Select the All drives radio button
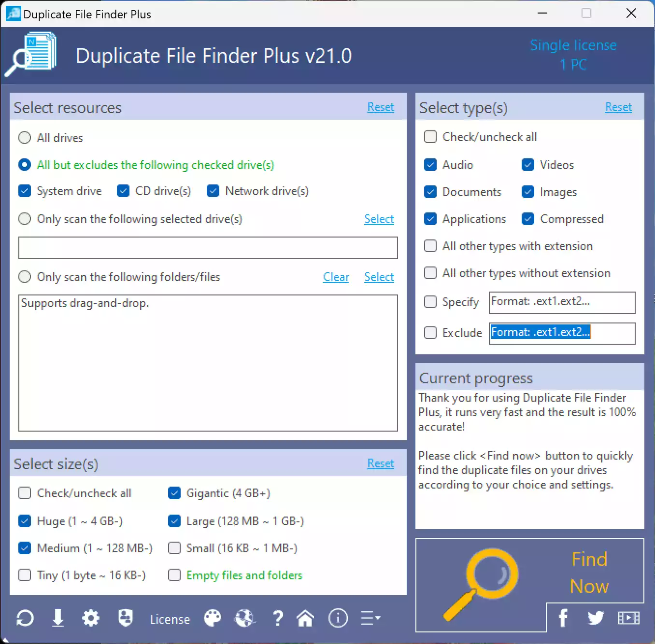Image resolution: width=655 pixels, height=644 pixels. (25, 138)
